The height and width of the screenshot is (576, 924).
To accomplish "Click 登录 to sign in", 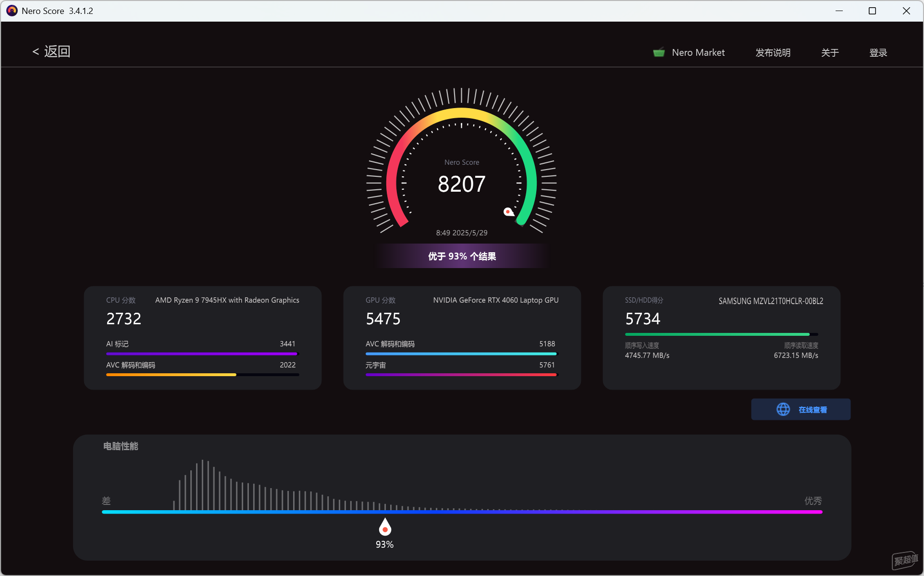I will click(878, 52).
